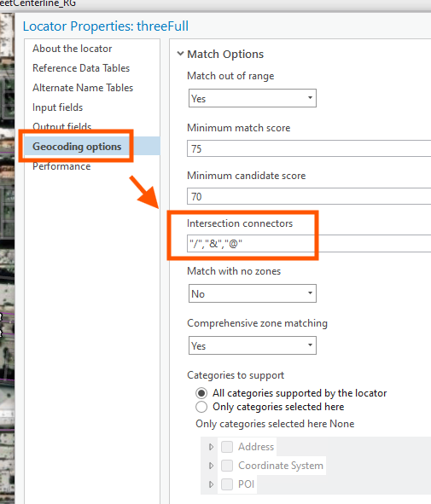Click the Intersection connectors text field
This screenshot has width=431, height=504.
(x=309, y=244)
